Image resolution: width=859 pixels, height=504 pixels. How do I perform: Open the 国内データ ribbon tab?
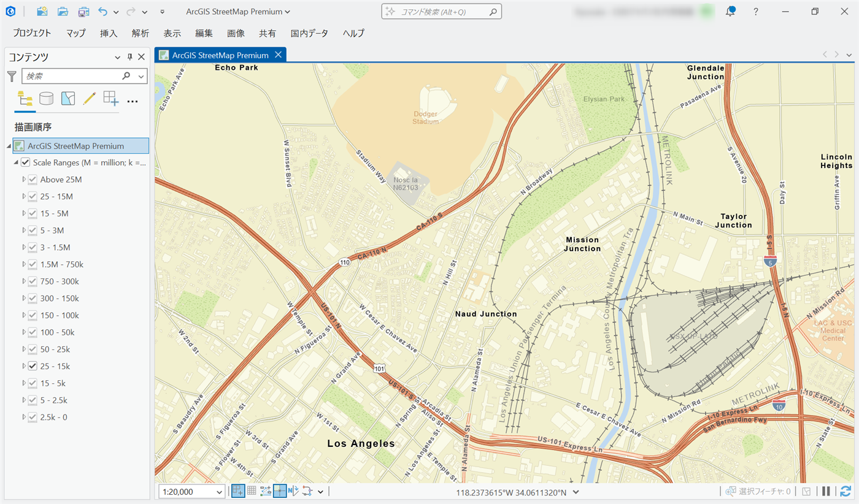click(309, 33)
